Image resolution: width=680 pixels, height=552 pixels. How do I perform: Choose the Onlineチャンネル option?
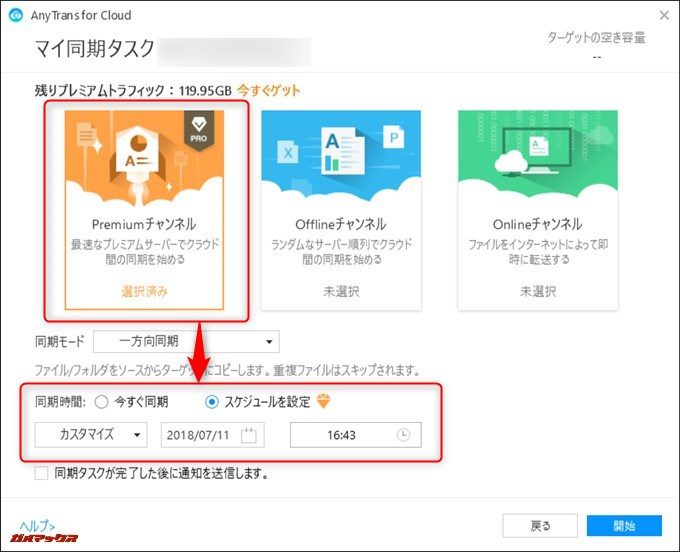[x=537, y=224]
